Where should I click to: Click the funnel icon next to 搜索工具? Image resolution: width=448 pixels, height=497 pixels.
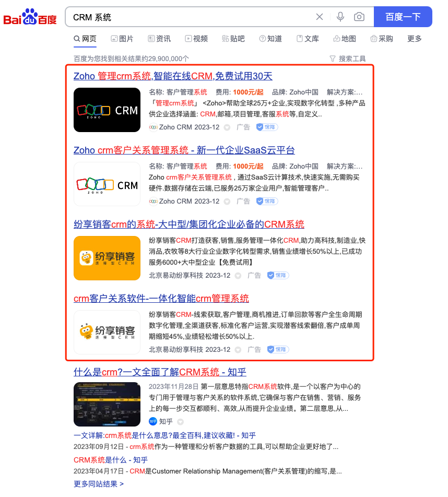point(333,59)
